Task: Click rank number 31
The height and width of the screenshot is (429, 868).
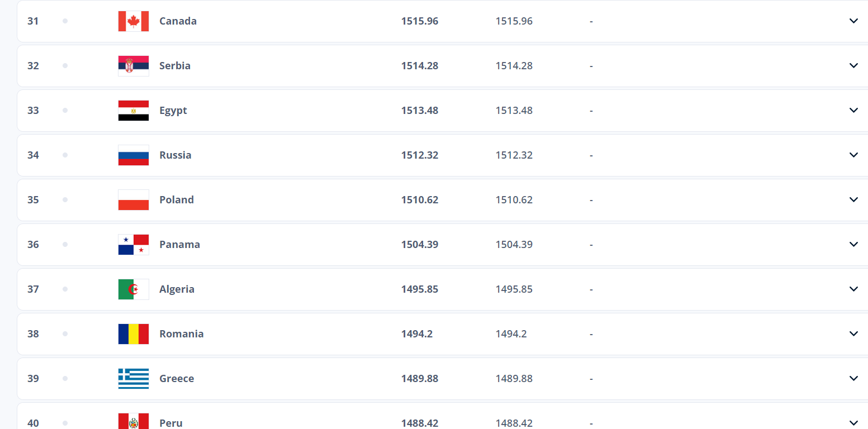Action: coord(33,21)
